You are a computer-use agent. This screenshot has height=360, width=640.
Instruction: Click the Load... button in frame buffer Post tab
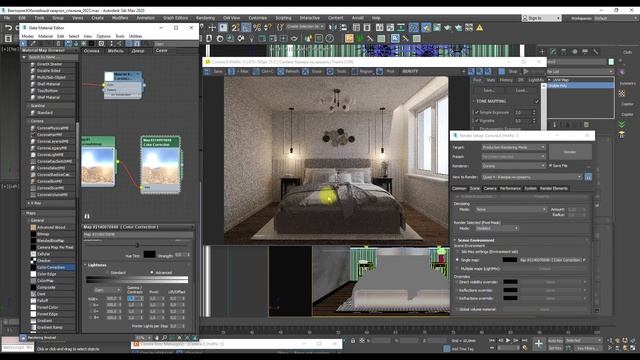[x=522, y=91]
